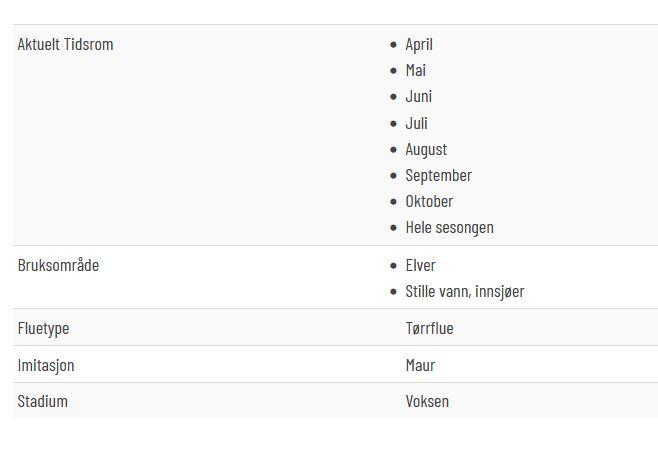Click the Oktober list item
Viewport: 658px width, 449px height.
pyautogui.click(x=429, y=201)
